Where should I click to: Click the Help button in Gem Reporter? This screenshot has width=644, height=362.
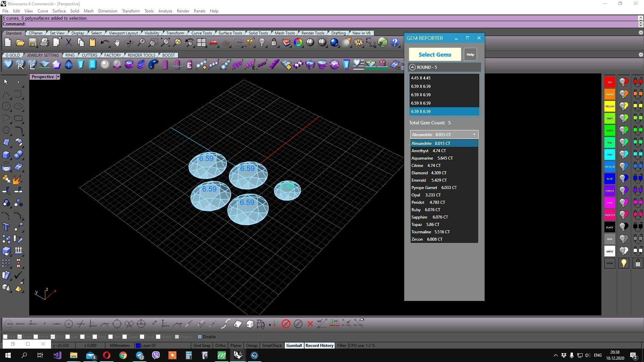[x=470, y=55]
